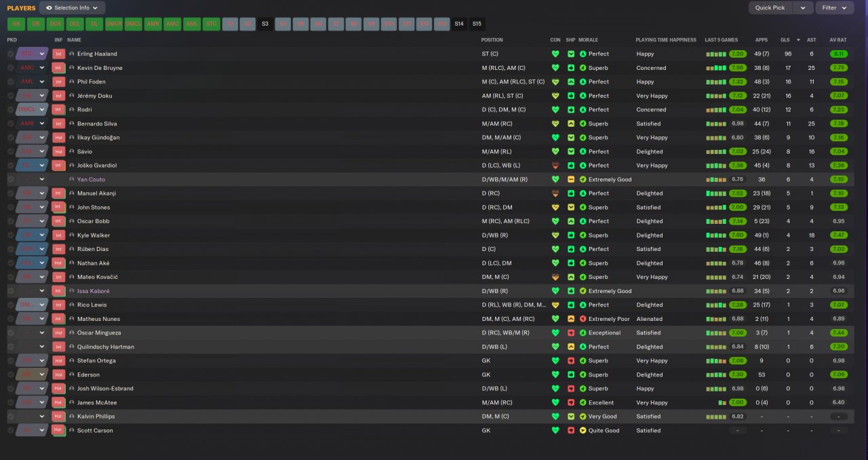This screenshot has height=460, width=868.
Task: Click the Int badge next to Rico Lewis
Action: 58,305
